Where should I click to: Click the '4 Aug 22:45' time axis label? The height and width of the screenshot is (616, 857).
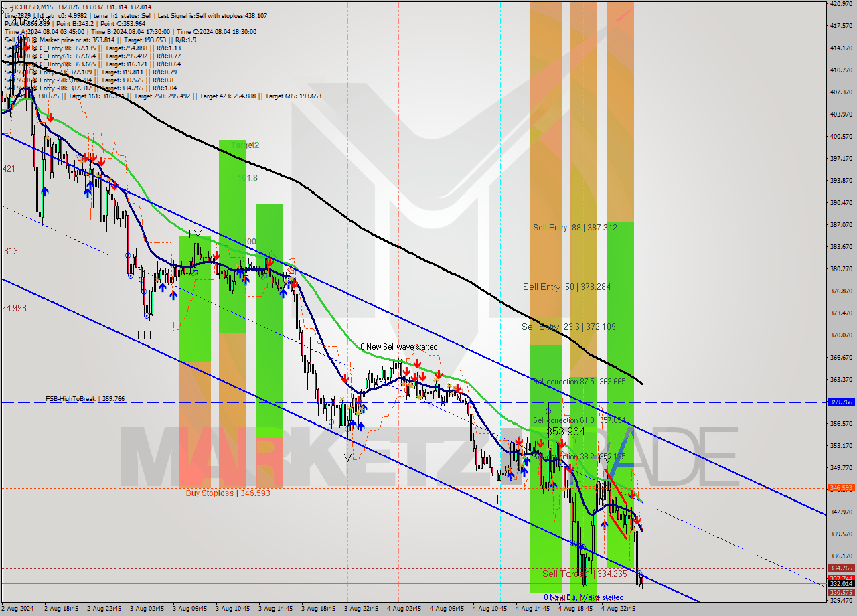coord(618,609)
